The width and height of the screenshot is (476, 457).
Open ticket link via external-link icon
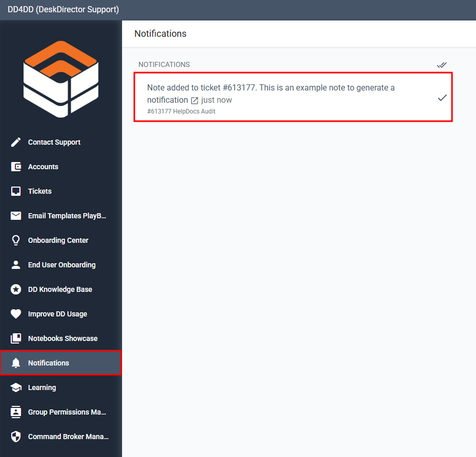pos(195,100)
